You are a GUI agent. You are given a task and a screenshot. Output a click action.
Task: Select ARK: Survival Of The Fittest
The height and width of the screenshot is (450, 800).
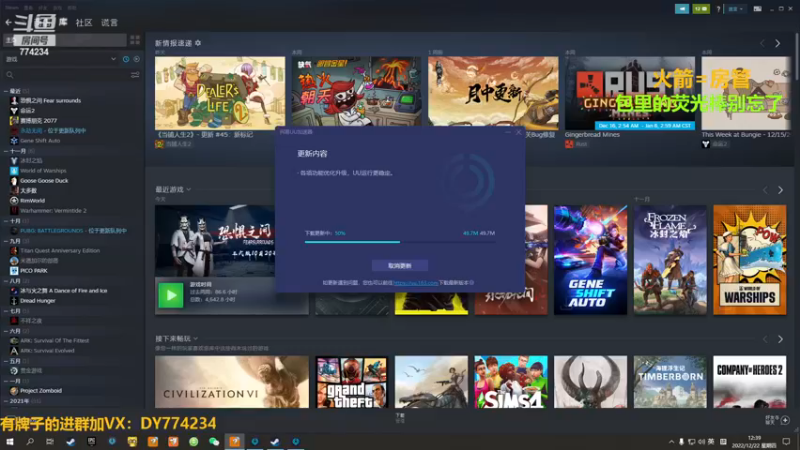tap(54, 340)
